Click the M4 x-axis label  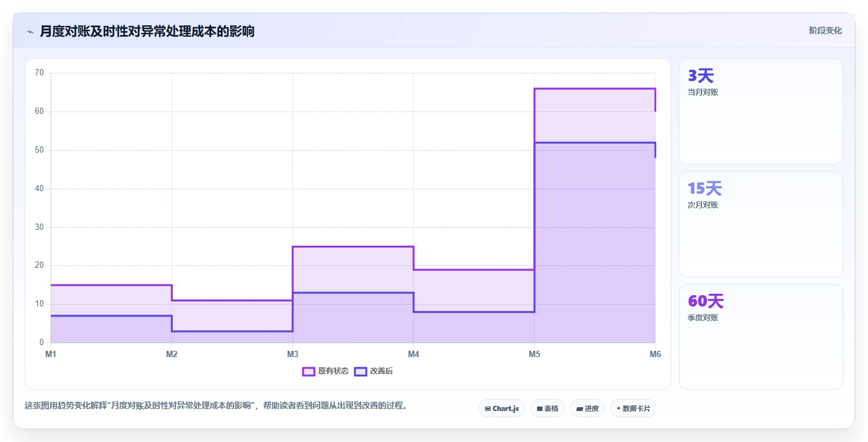pyautogui.click(x=413, y=354)
